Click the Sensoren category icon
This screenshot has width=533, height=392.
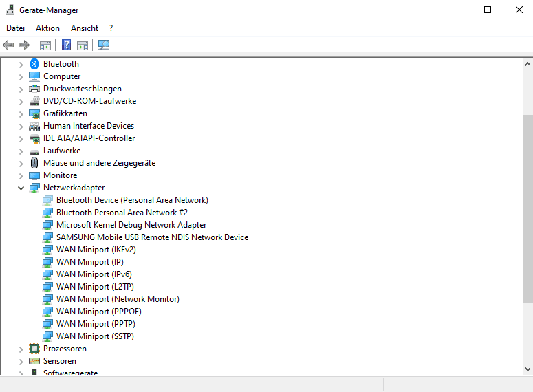tap(34, 361)
